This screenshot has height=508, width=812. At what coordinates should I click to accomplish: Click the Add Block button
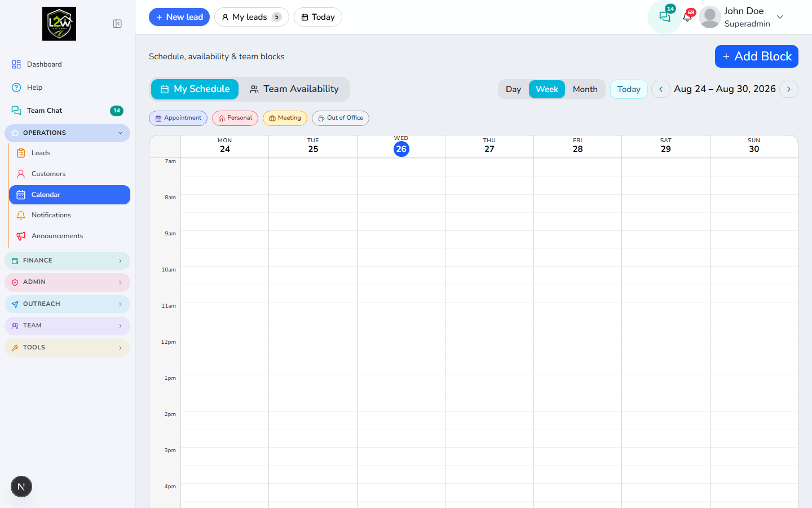coord(757,56)
